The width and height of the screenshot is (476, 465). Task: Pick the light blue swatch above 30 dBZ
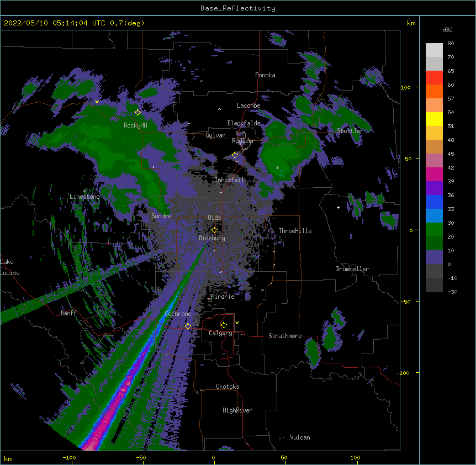pos(434,215)
